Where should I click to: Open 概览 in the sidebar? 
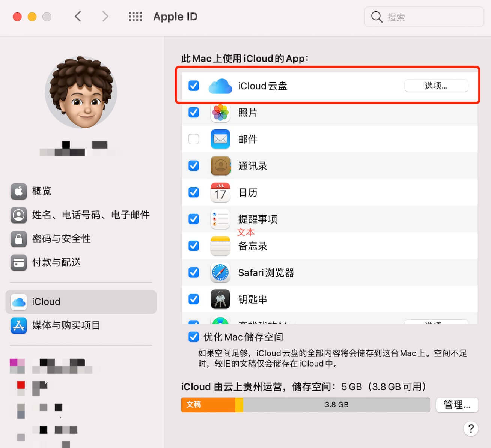pos(81,191)
